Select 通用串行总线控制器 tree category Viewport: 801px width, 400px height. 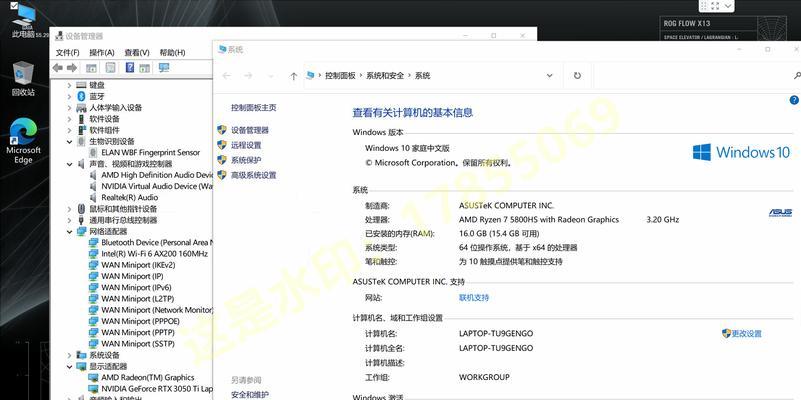coord(123,220)
